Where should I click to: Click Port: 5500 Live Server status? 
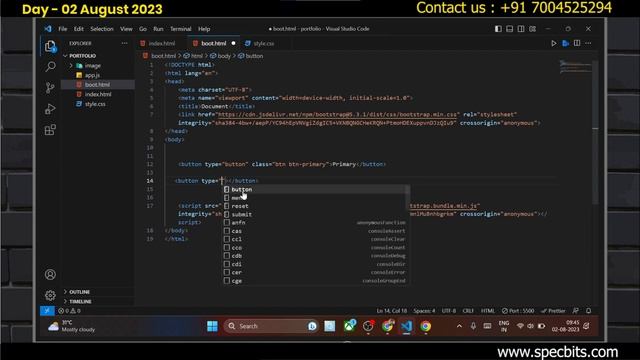click(x=518, y=311)
